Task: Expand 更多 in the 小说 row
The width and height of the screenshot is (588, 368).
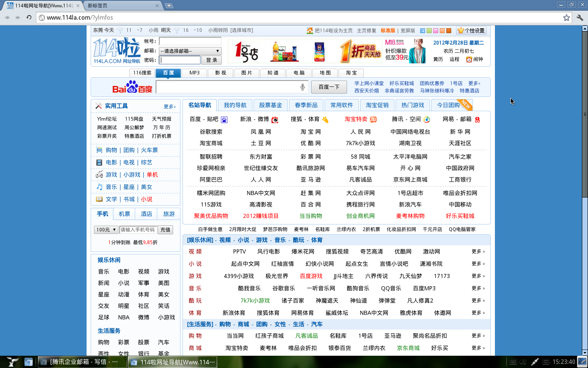Action: [x=478, y=264]
